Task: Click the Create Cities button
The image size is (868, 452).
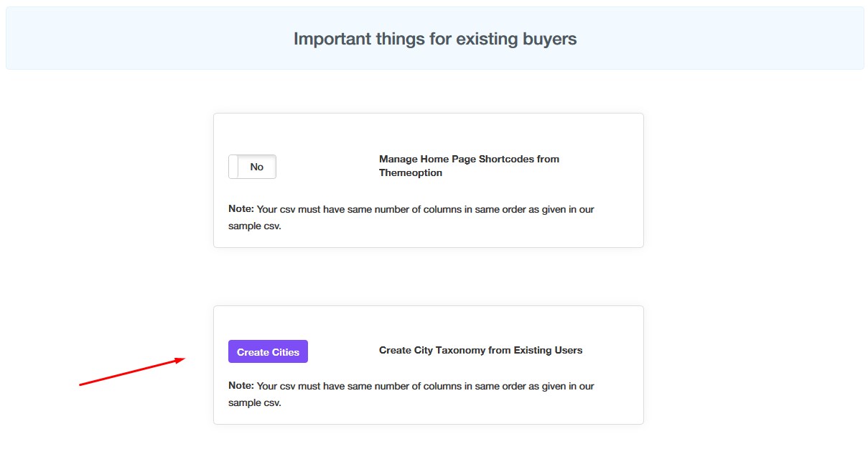Action: coord(268,351)
